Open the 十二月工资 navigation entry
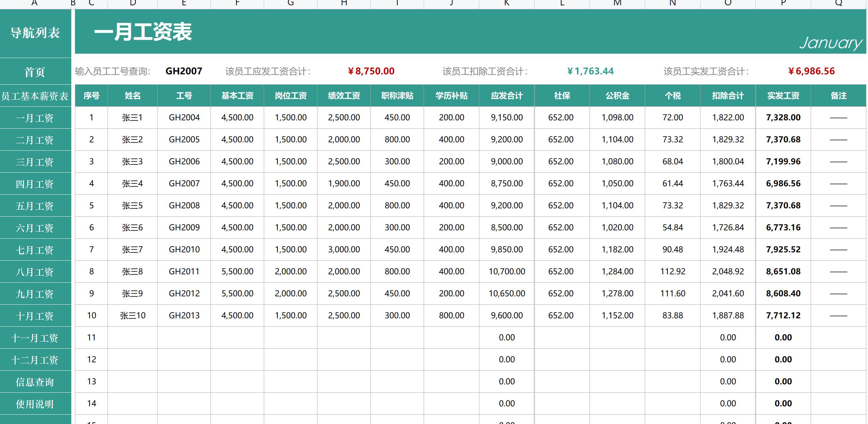Viewport: 868px width, 424px height. tap(35, 360)
